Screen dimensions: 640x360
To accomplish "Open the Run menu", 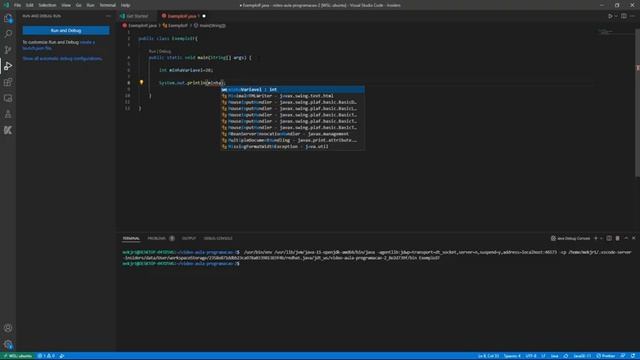I will coord(90,5).
